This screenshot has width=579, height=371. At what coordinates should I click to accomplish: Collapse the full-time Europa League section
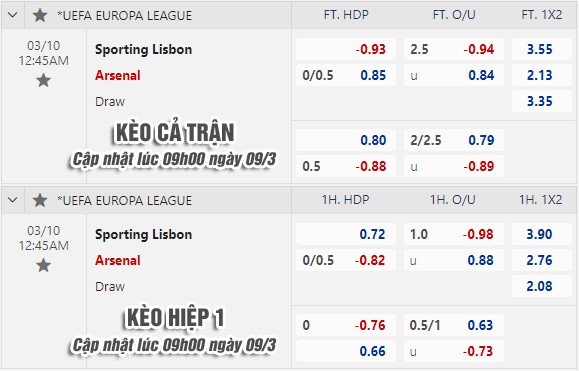[13, 16]
